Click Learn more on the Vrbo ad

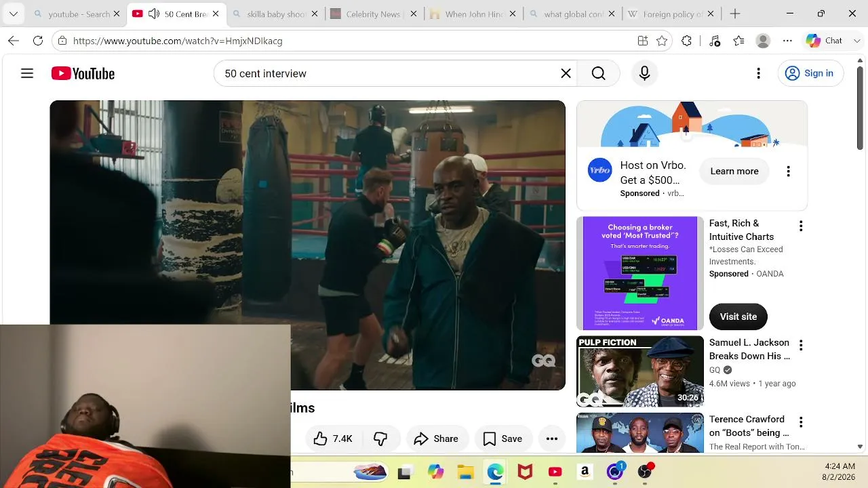tap(734, 171)
